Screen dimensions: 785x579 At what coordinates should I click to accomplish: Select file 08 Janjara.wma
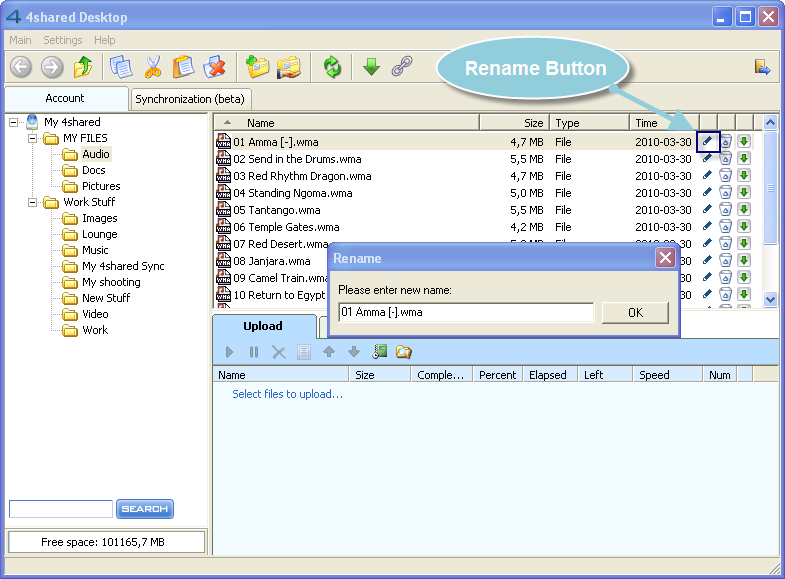point(272,261)
